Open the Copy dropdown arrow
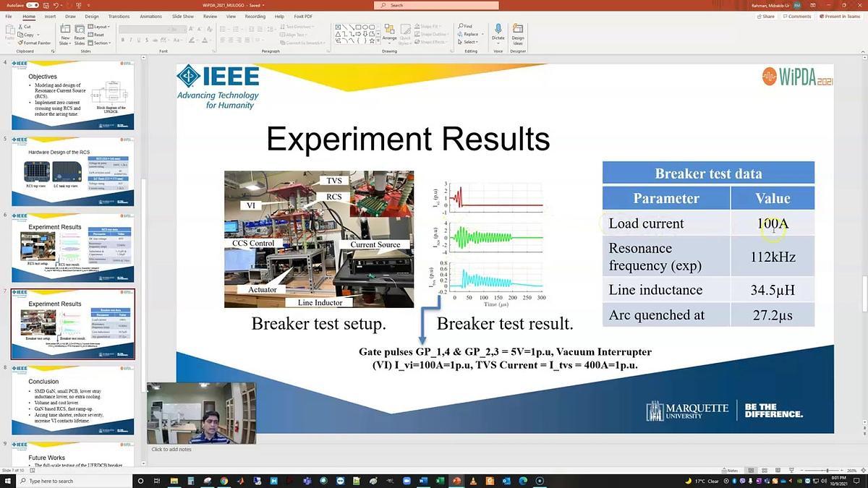Viewport: 868px width, 488px height. 38,35
